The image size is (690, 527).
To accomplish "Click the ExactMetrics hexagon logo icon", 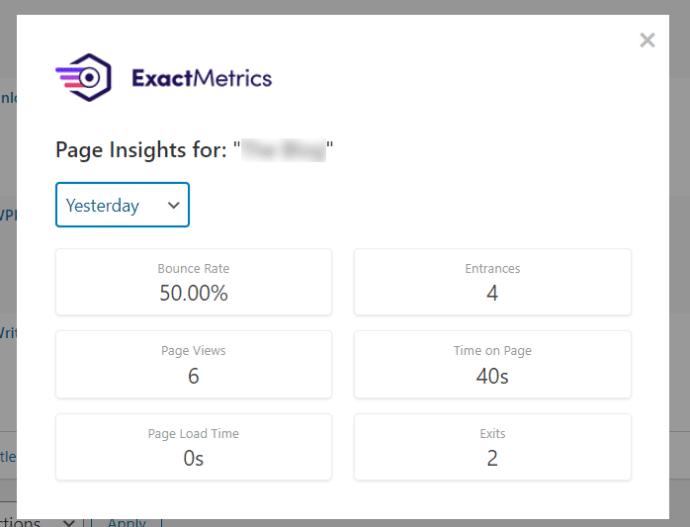I will [x=84, y=77].
